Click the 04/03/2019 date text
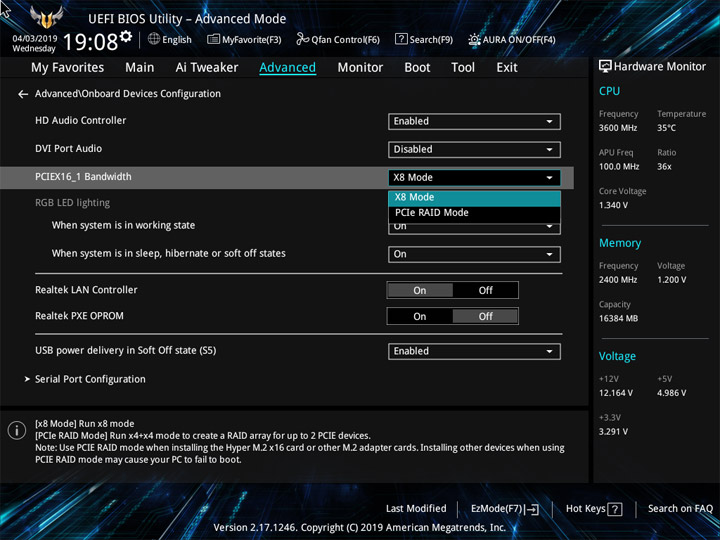The height and width of the screenshot is (540, 720). click(35, 39)
